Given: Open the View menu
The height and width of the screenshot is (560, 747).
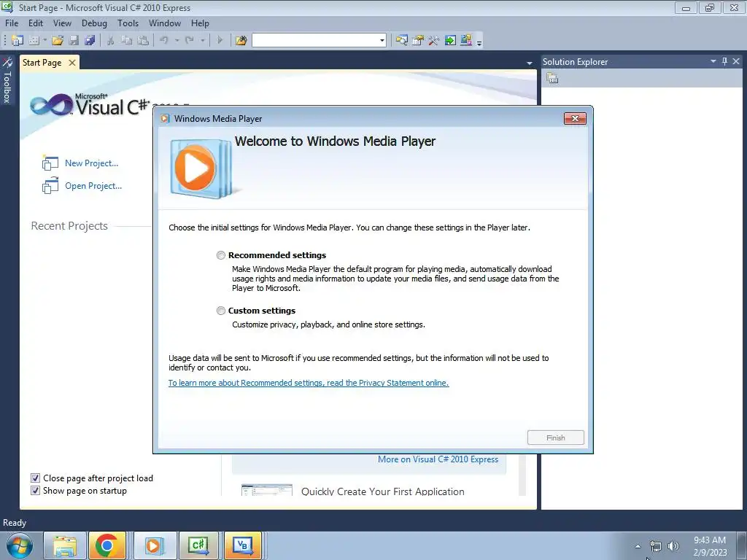Looking at the screenshot, I should click(62, 23).
